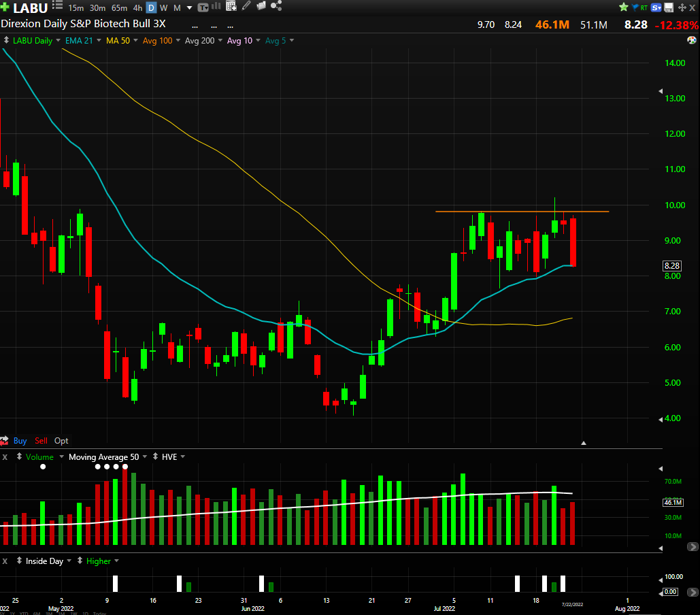Open the chart templates folder icon
The width and height of the screenshot is (700, 615).
pos(261,6)
